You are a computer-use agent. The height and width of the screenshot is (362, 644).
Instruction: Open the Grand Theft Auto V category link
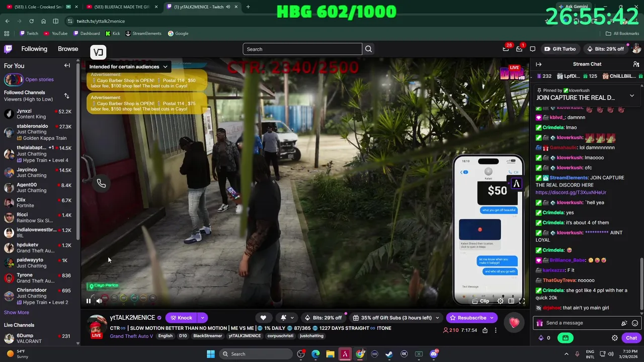tap(131, 336)
